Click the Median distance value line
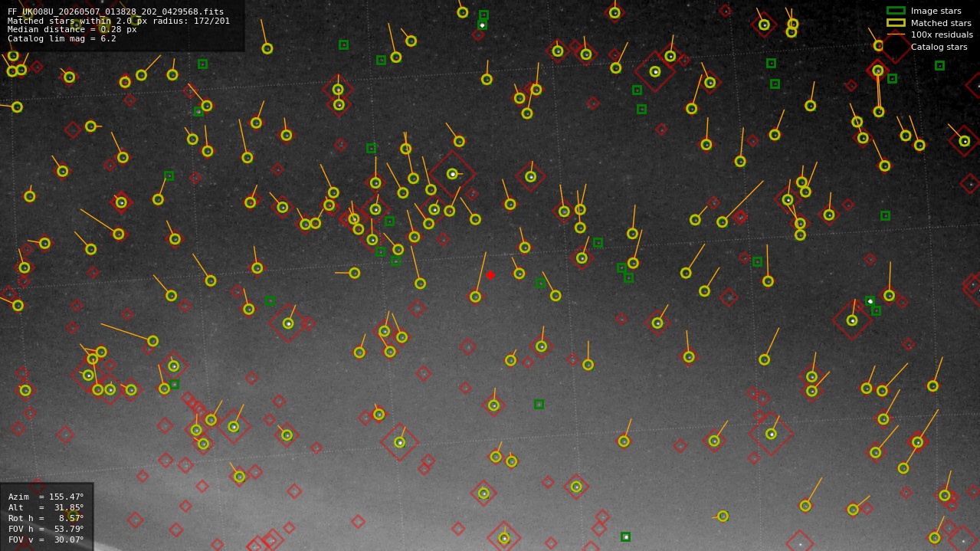 (72, 30)
